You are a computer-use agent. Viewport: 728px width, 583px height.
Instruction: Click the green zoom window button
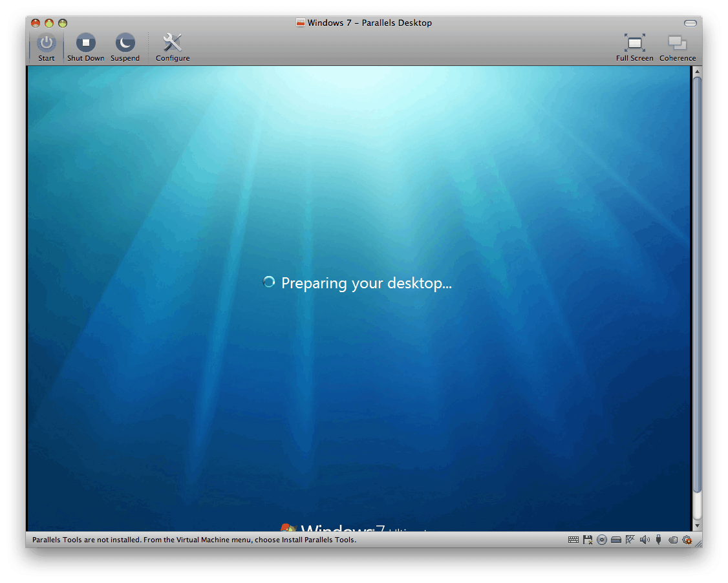[x=63, y=23]
